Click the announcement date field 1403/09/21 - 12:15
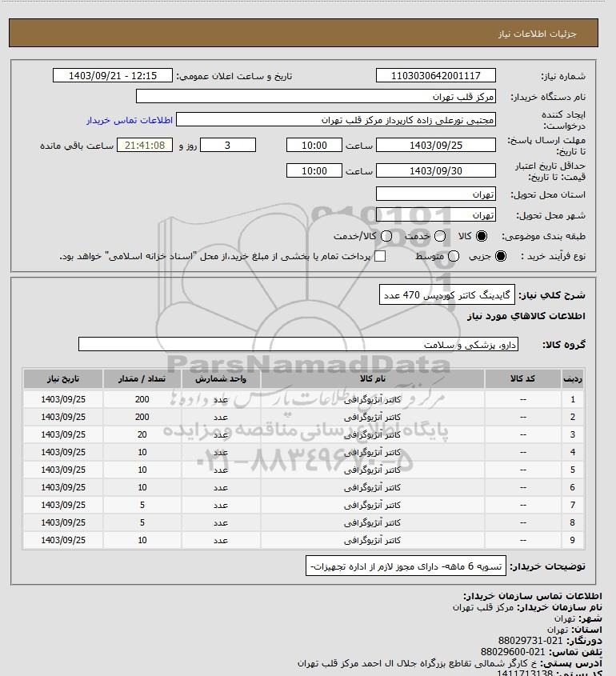Image resolution: width=616 pixels, height=676 pixels. pos(113,75)
